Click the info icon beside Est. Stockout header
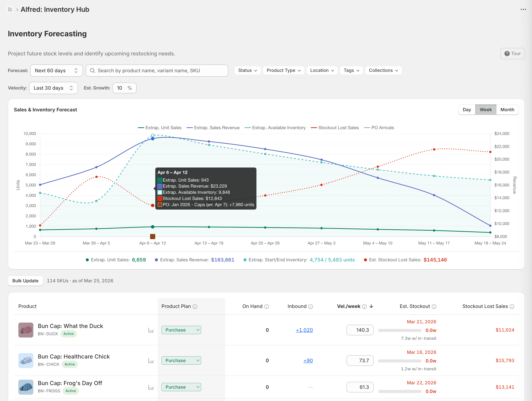Screen dimensions: 532x401 coord(434,306)
